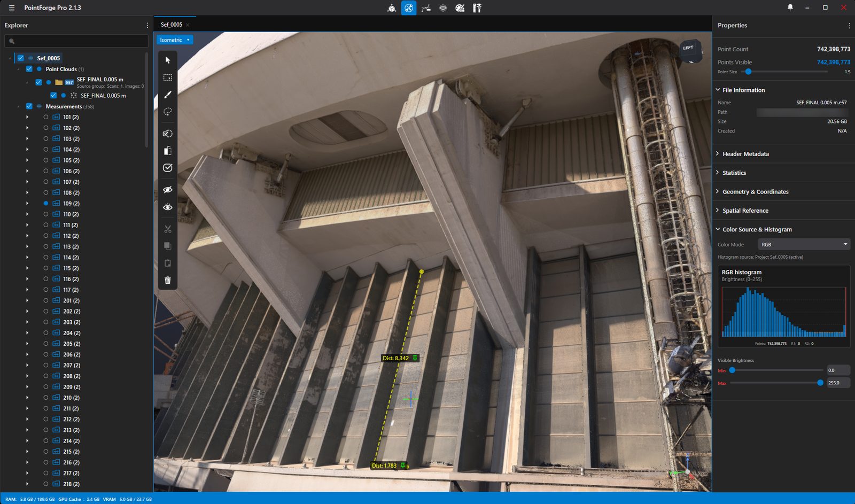This screenshot has width=855, height=504.
Task: Open the Color Mode RGB dropdown
Action: coord(804,244)
